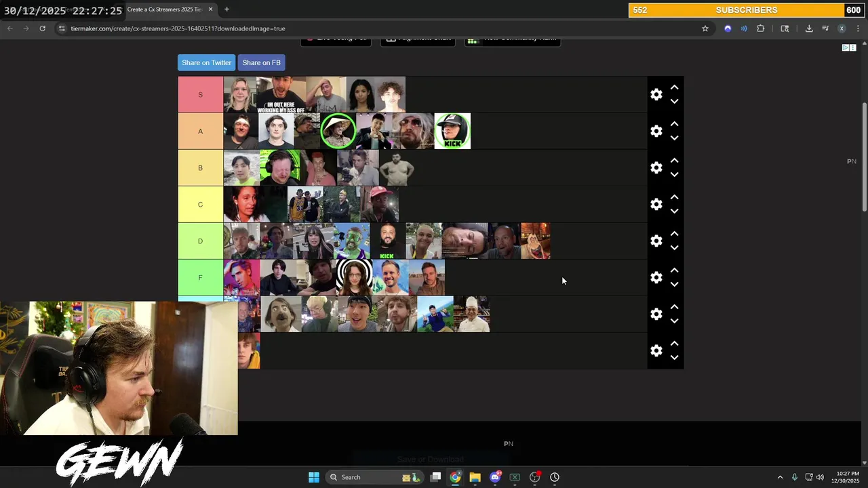Open the Extensions puzzle icon
Screen dimensions: 868x488
760,28
